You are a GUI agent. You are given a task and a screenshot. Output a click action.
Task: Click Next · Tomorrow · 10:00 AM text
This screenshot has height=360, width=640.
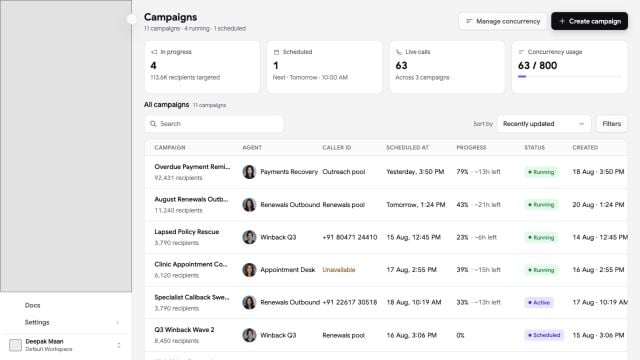point(310,77)
